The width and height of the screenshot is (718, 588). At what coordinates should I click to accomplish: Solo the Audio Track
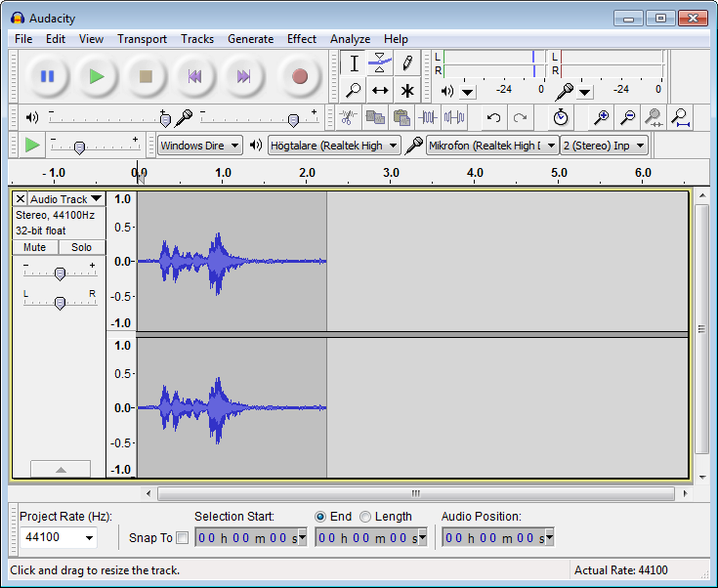(x=81, y=247)
